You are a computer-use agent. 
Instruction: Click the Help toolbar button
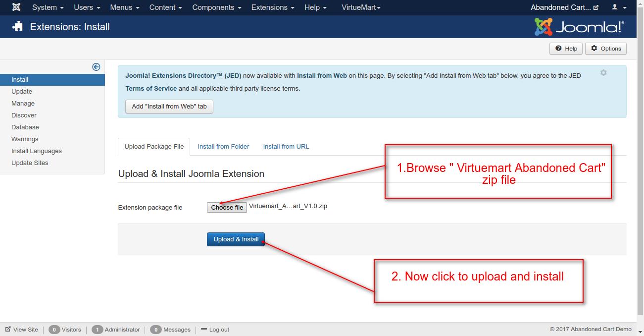[x=566, y=49]
